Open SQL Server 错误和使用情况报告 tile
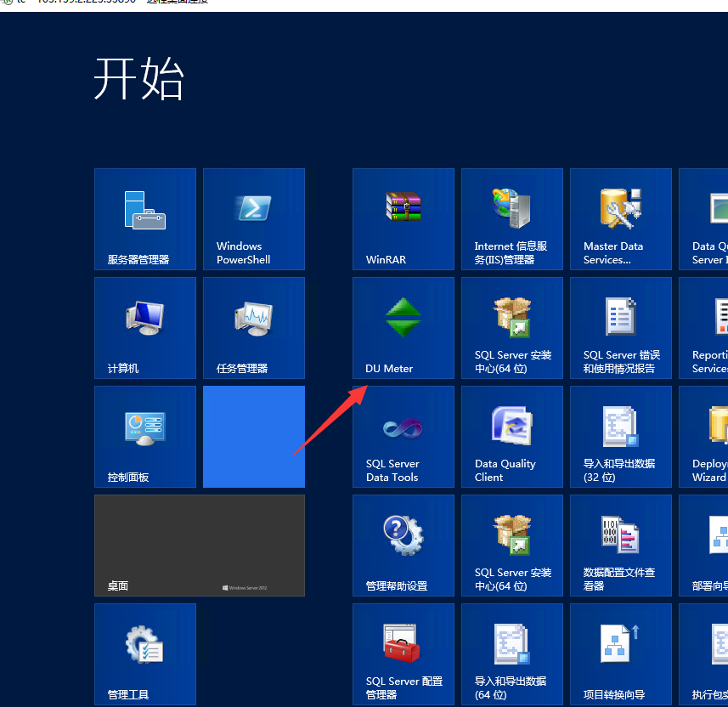Screen dimensions: 728x707 coord(621,328)
